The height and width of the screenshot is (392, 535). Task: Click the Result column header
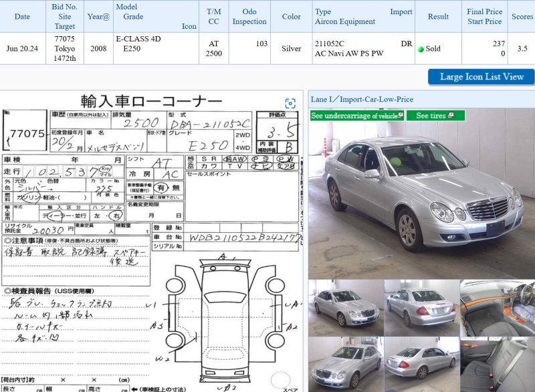tap(438, 16)
